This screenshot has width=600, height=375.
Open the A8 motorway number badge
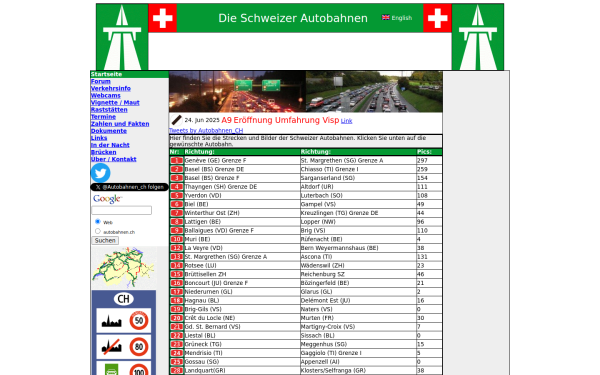[x=177, y=222]
